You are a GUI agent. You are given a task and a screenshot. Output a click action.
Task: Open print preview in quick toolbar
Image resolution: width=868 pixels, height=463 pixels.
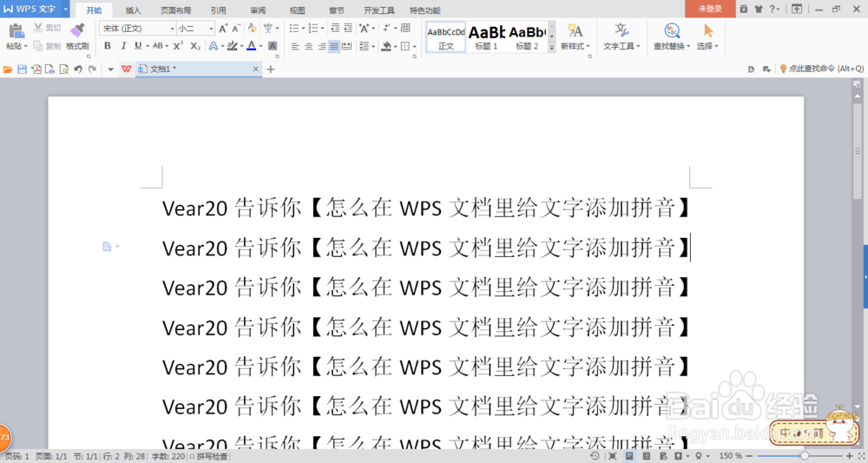[63, 69]
